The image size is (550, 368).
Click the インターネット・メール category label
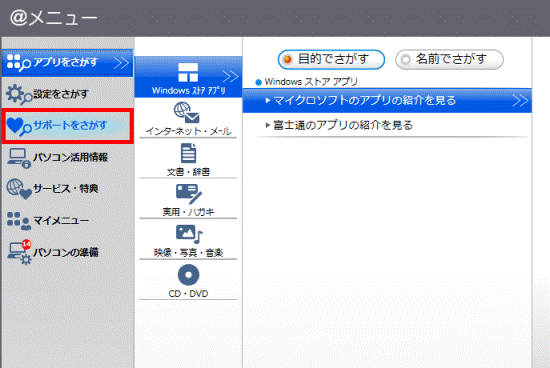click(188, 132)
